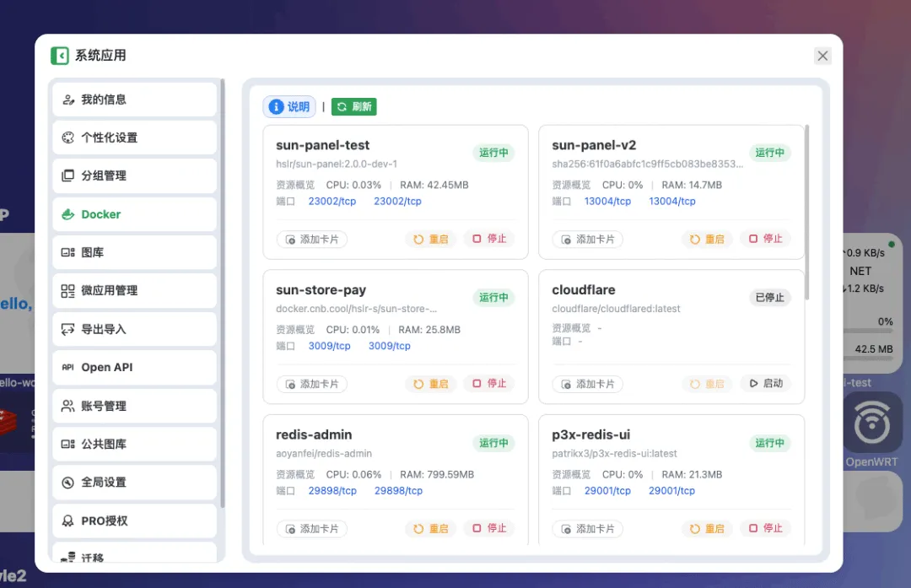Open second 23002/tcp port link
This screenshot has width=911, height=588.
tap(397, 201)
